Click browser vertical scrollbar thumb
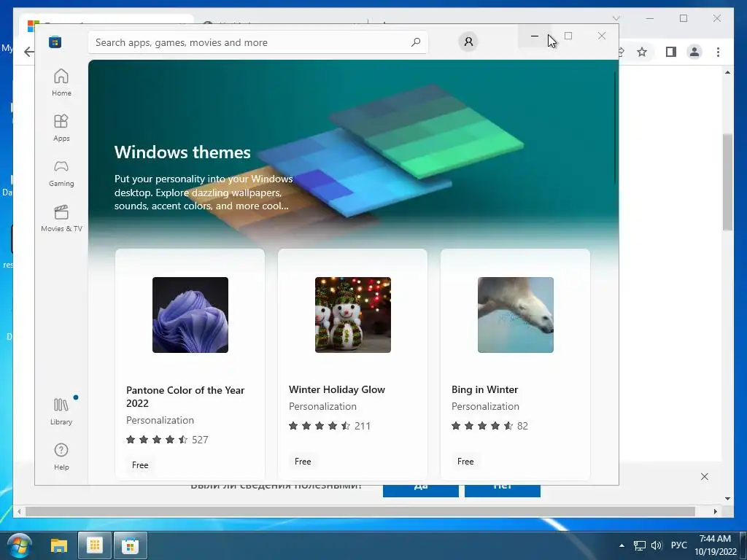The height and width of the screenshot is (560, 747). click(x=727, y=182)
